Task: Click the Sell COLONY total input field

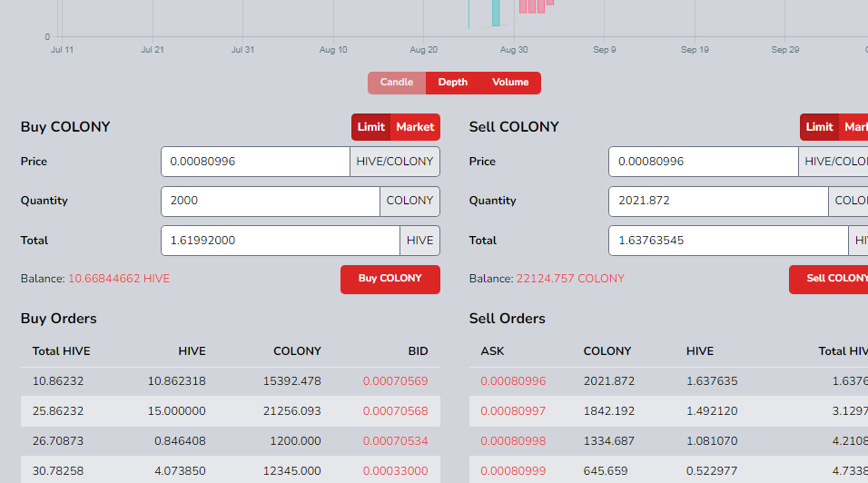Action: pos(727,241)
